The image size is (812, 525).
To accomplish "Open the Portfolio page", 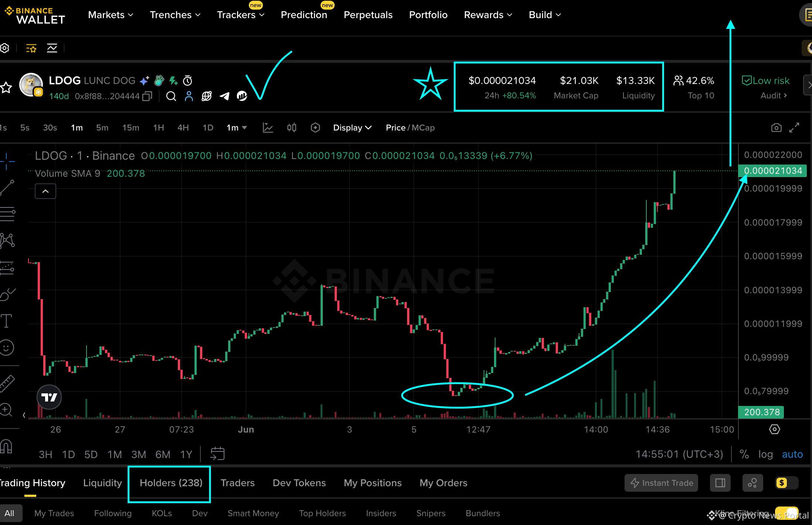I will point(429,15).
